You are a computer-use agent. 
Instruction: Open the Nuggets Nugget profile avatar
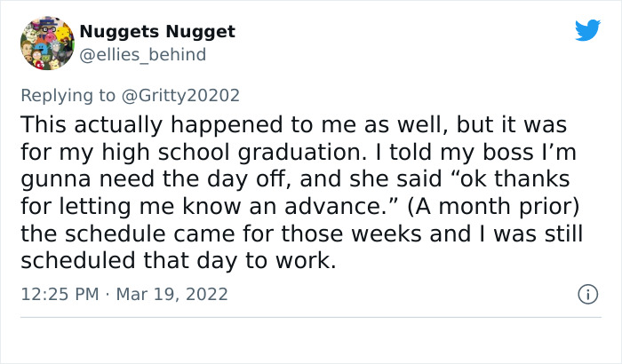pyautogui.click(x=45, y=42)
